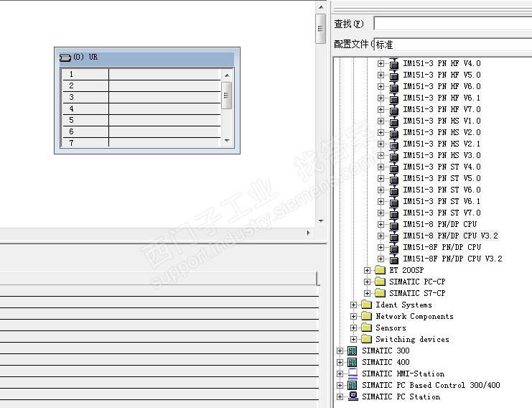This screenshot has width=532, height=408.
Task: Expand the Network Components folder
Action: pyautogui.click(x=353, y=316)
